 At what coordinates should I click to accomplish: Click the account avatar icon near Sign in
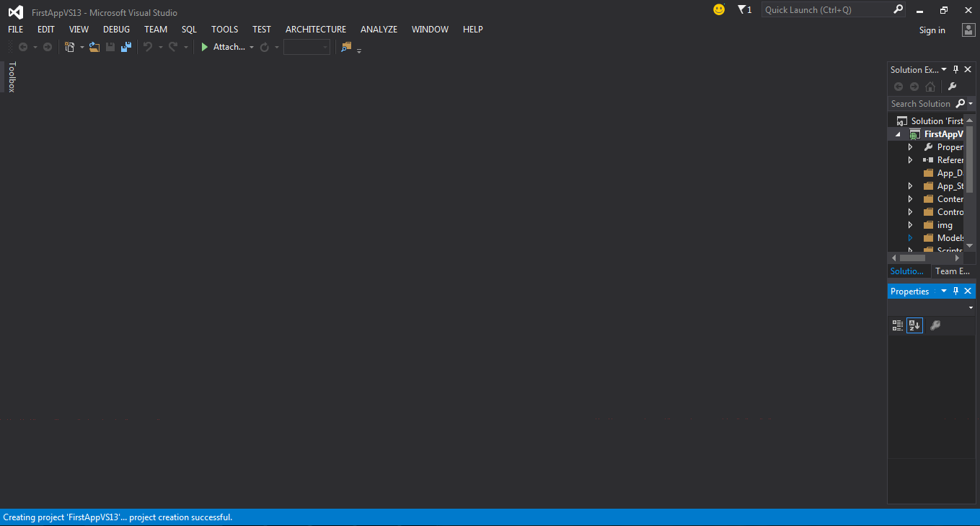(x=968, y=30)
